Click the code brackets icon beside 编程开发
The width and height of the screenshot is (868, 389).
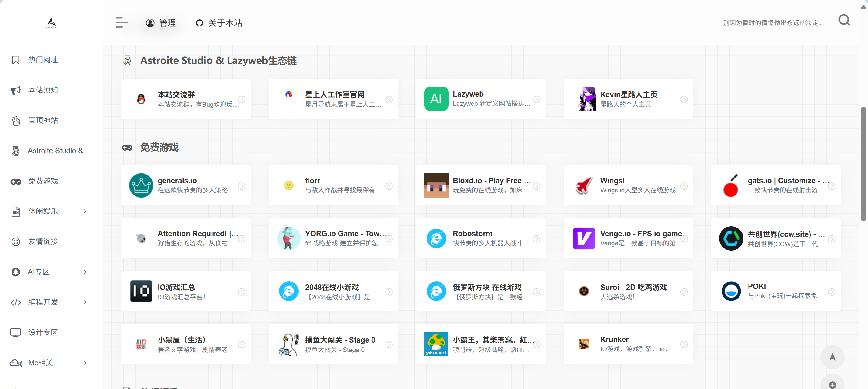point(16,303)
